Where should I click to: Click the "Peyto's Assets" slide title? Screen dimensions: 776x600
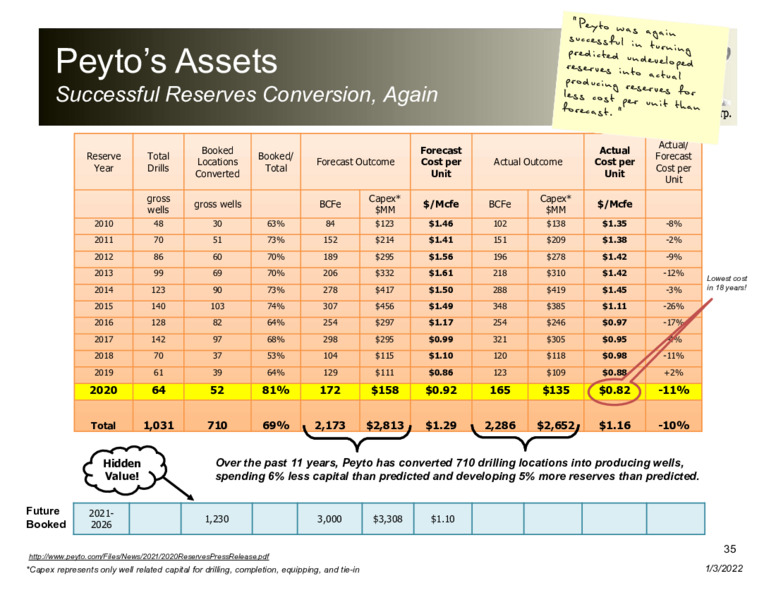(x=166, y=61)
